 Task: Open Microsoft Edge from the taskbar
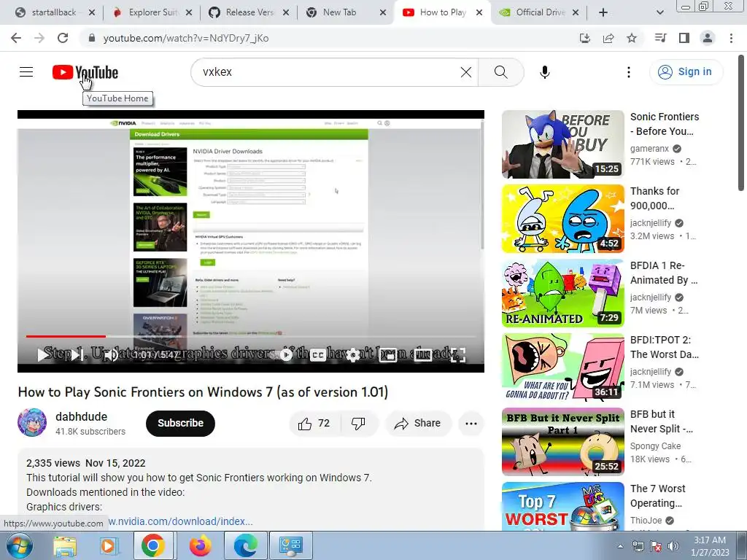(x=245, y=545)
